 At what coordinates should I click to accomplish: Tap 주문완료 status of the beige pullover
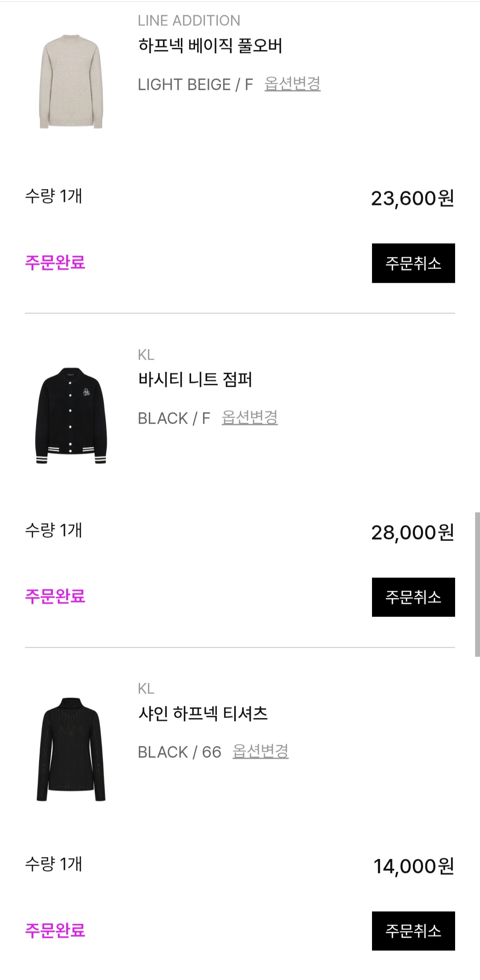point(55,263)
